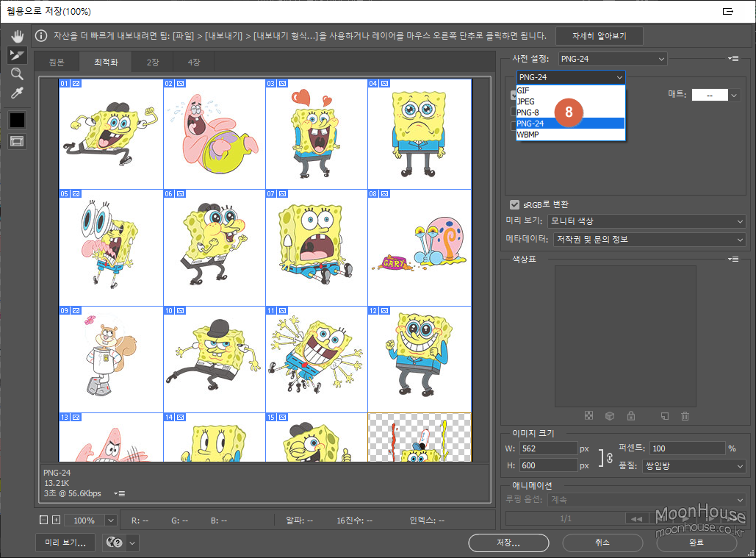756x558 pixels.
Task: Click the 저장... button
Action: point(508,543)
